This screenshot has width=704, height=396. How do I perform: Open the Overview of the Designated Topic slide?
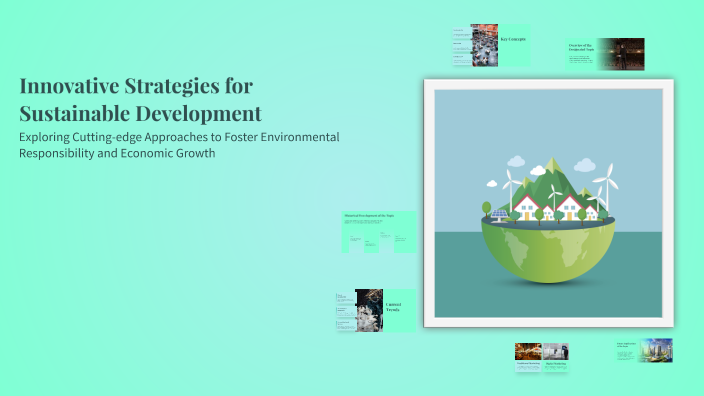pyautogui.click(x=605, y=54)
